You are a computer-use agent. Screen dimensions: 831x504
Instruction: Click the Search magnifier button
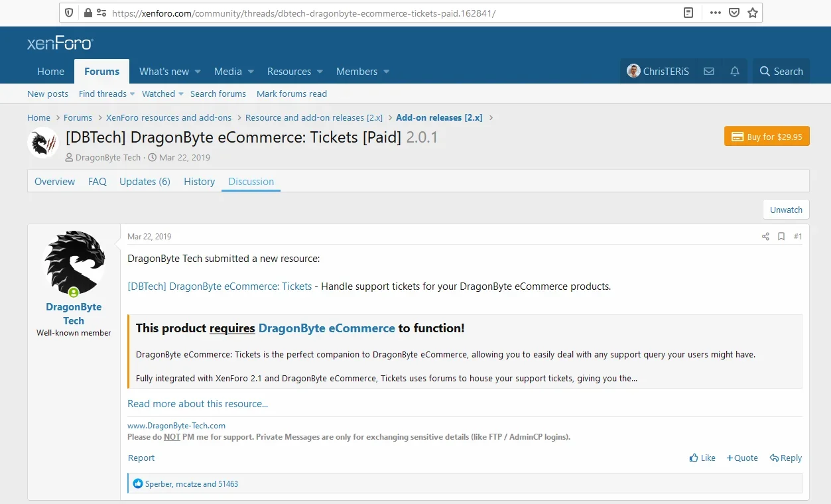[x=781, y=71]
